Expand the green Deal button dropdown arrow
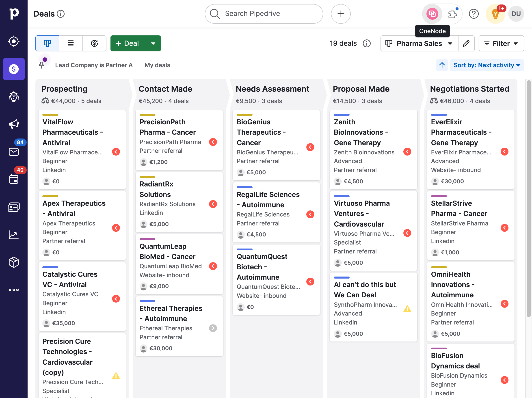This screenshot has width=532, height=398. click(x=153, y=43)
